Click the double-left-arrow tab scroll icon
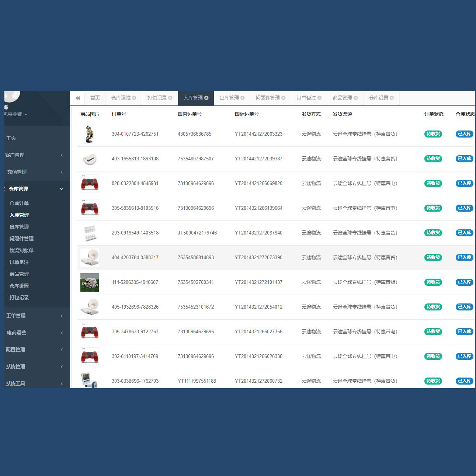This screenshot has height=476, width=476. (x=77, y=98)
